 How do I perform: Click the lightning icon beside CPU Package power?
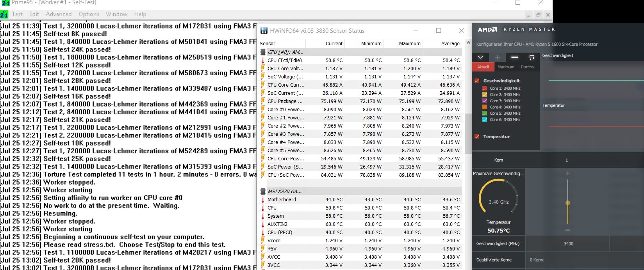coord(263,101)
